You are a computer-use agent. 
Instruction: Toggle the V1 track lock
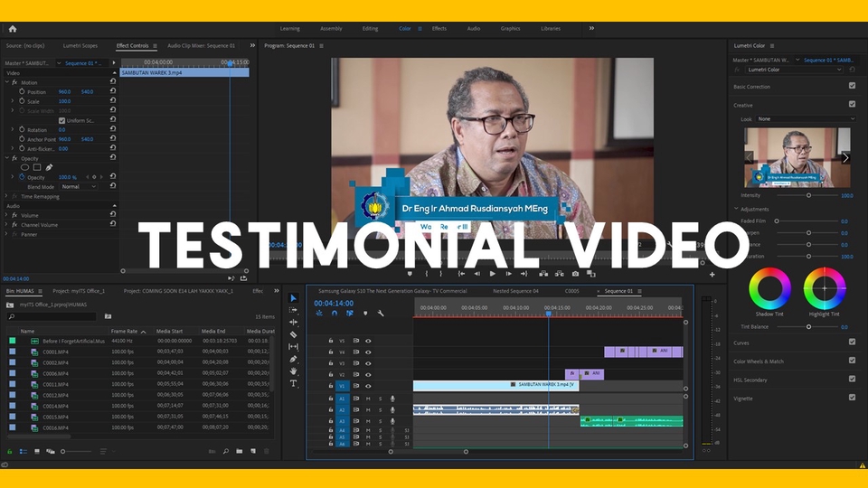pyautogui.click(x=331, y=386)
